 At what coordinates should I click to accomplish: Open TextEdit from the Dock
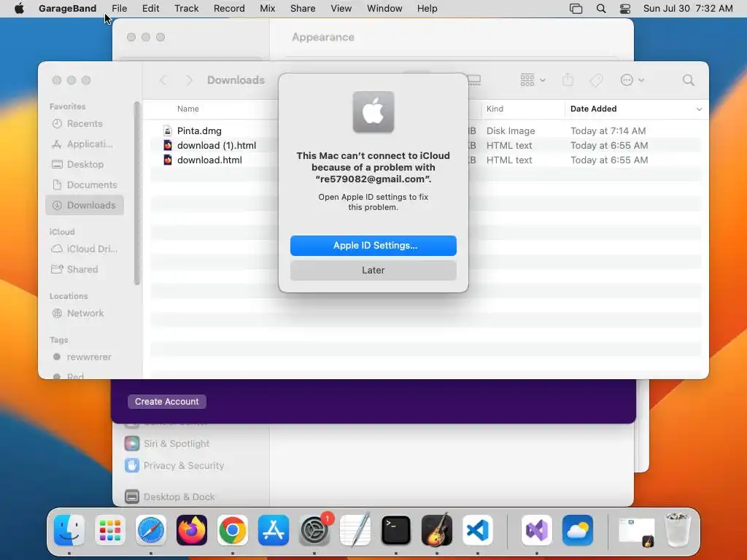tap(355, 529)
